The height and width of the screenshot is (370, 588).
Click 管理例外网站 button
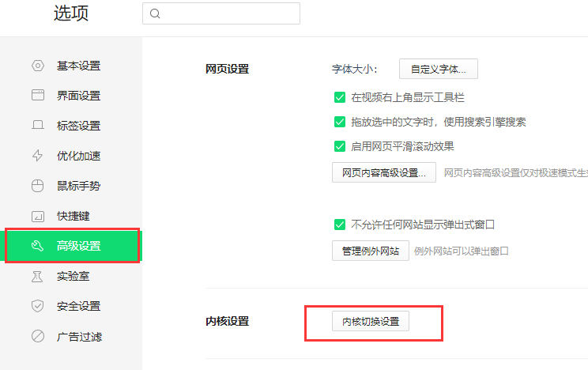(370, 251)
